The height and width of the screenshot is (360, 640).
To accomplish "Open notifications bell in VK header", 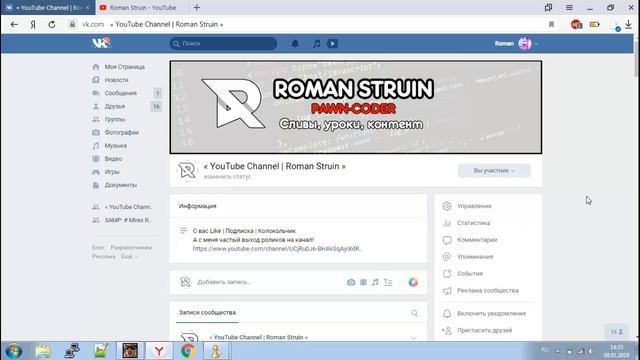I will (x=295, y=44).
